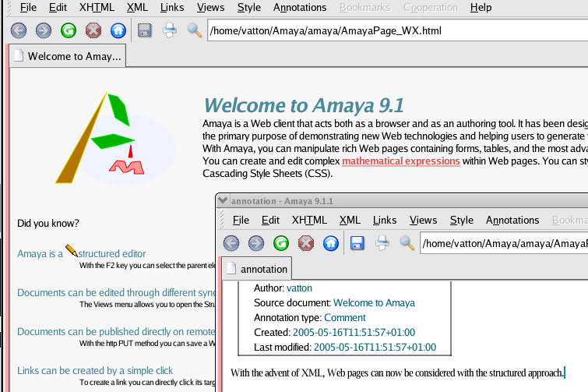Click home icon in annotation window toolbar
This screenshot has height=392, width=588.
point(331,243)
